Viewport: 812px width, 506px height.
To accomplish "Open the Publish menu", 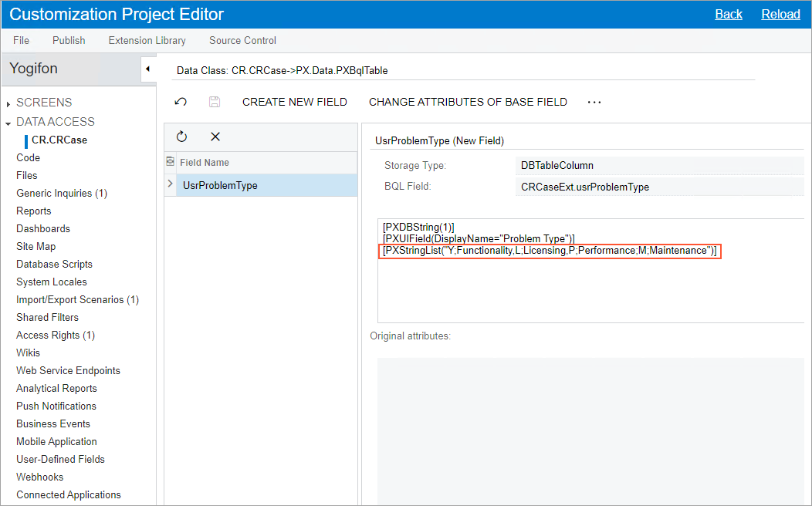I will [x=69, y=40].
